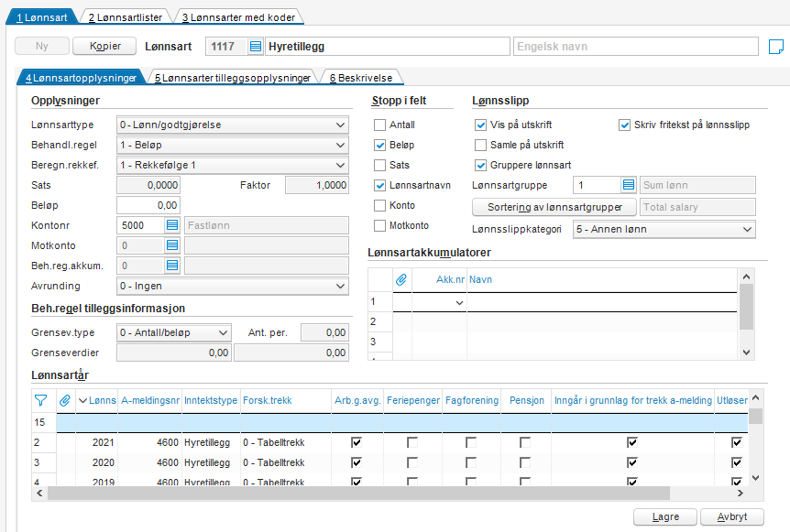
Task: Open the Beh.reg.akkum. lookup list icon
Action: point(172,266)
